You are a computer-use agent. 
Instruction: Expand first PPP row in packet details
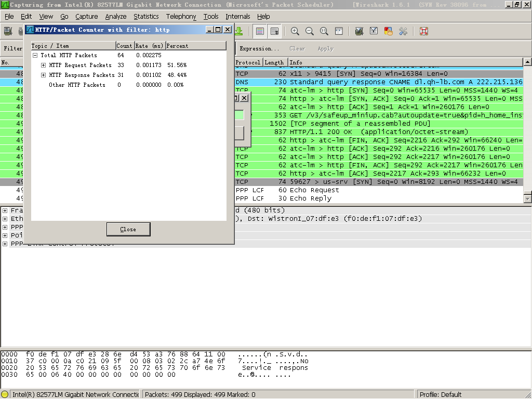coord(5,227)
